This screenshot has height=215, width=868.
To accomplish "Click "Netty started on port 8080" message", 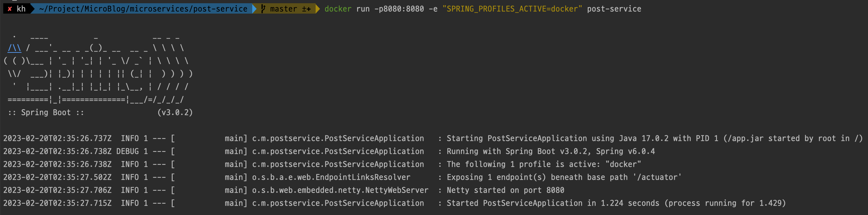I will point(505,190).
